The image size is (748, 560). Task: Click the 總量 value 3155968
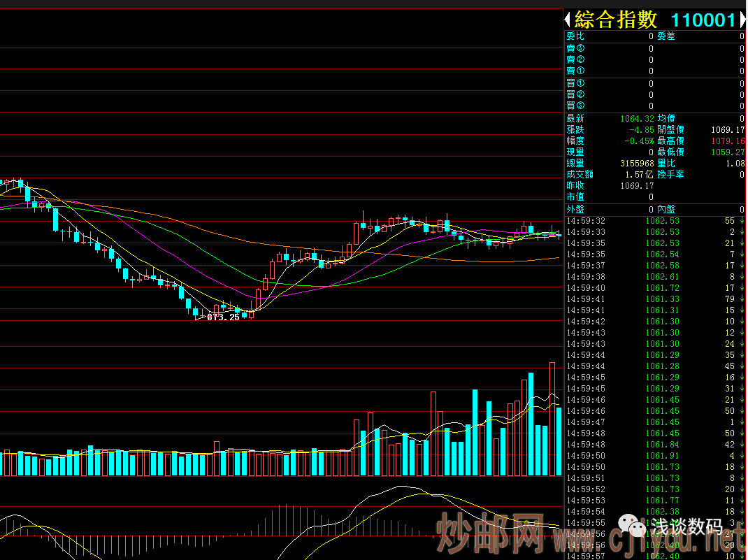point(637,164)
